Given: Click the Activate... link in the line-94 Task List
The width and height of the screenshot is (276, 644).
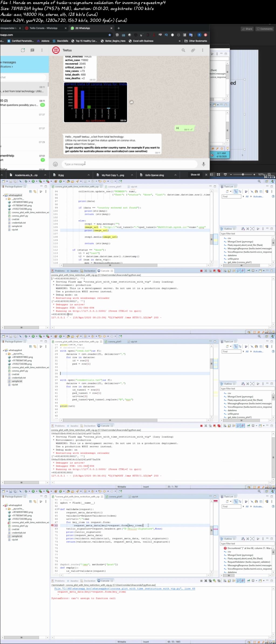Looking at the screenshot, I should click(258, 197).
